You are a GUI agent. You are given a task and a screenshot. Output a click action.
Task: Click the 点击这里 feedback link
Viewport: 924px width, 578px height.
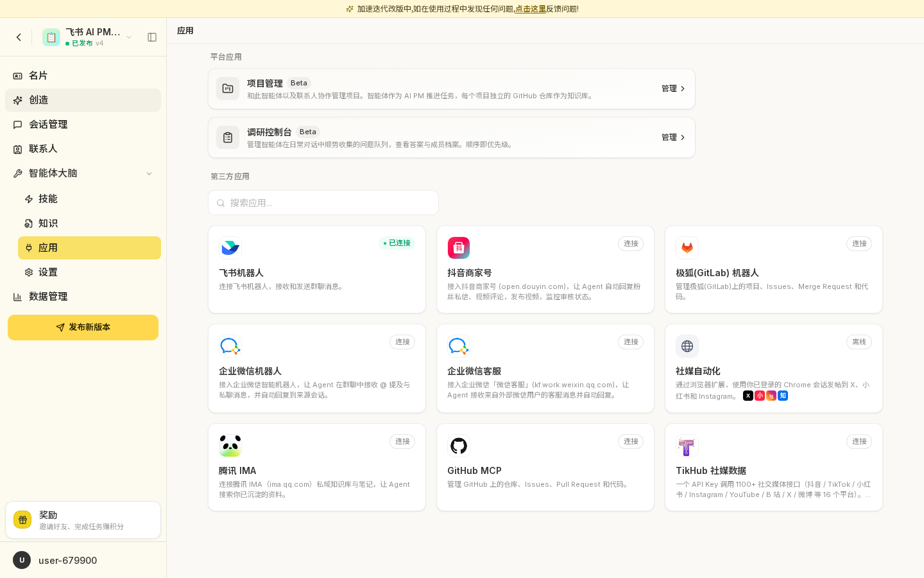coord(530,9)
